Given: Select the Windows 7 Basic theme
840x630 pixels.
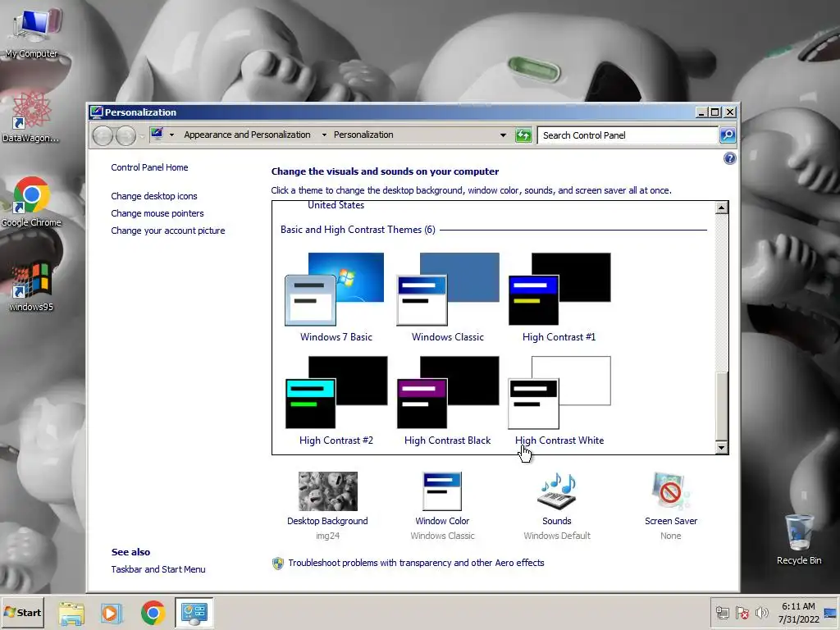Looking at the screenshot, I should pos(336,297).
